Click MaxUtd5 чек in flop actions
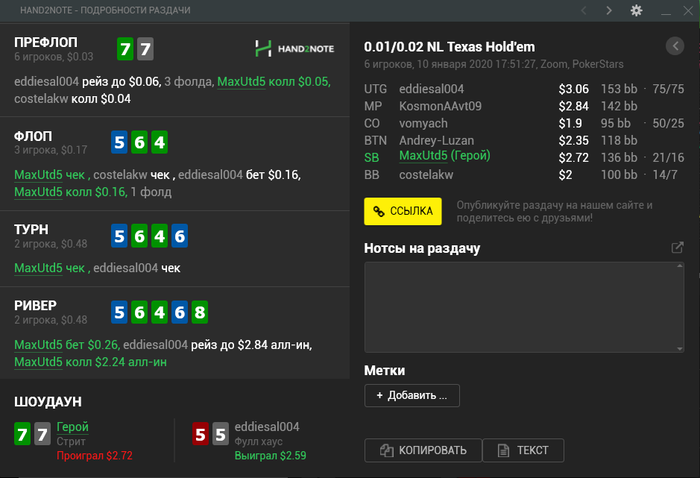The height and width of the screenshot is (478, 700). click(x=50, y=175)
